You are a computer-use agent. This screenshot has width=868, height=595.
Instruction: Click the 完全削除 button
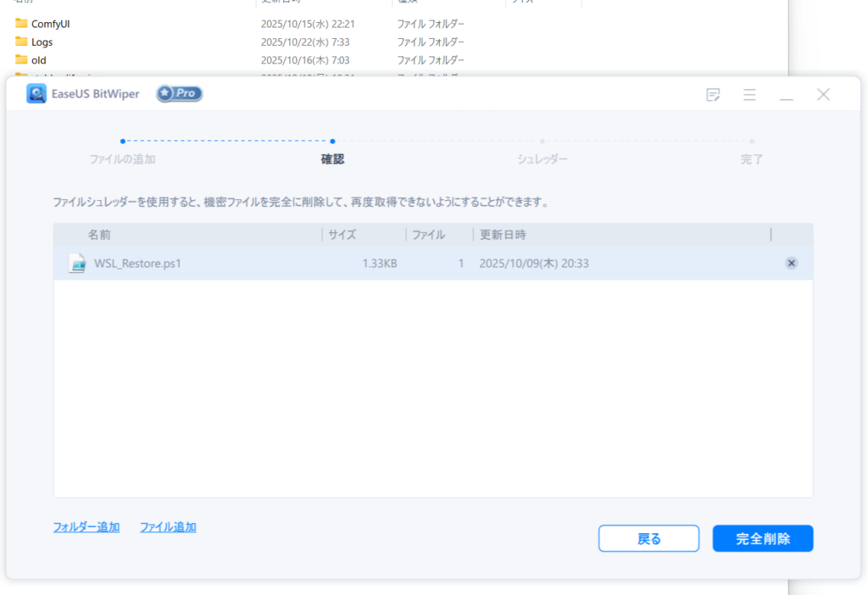762,538
